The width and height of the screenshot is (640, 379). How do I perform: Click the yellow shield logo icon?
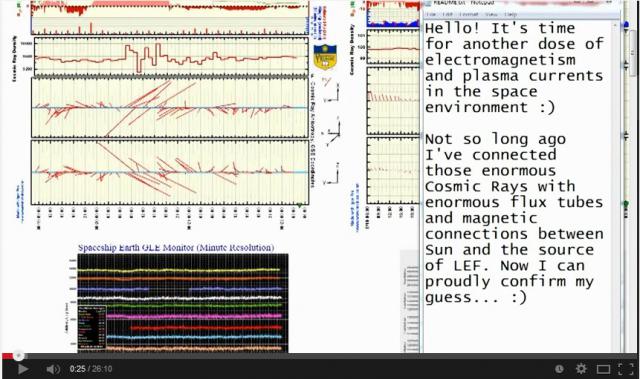point(325,57)
